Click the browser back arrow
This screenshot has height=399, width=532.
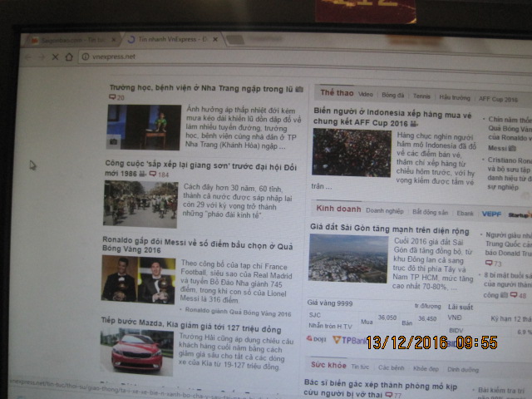click(x=28, y=57)
